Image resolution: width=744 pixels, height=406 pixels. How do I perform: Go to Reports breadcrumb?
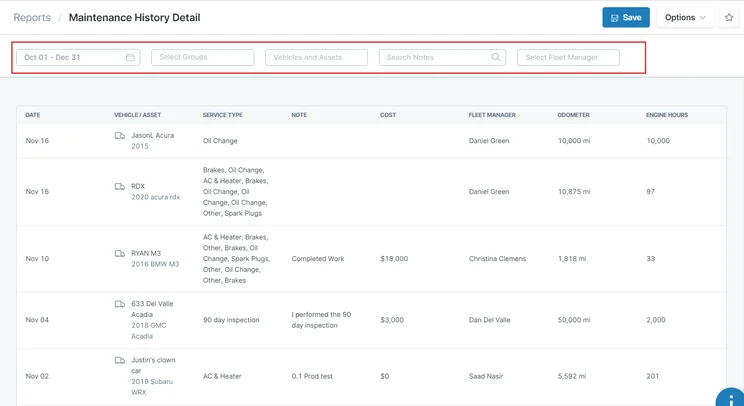(x=32, y=18)
